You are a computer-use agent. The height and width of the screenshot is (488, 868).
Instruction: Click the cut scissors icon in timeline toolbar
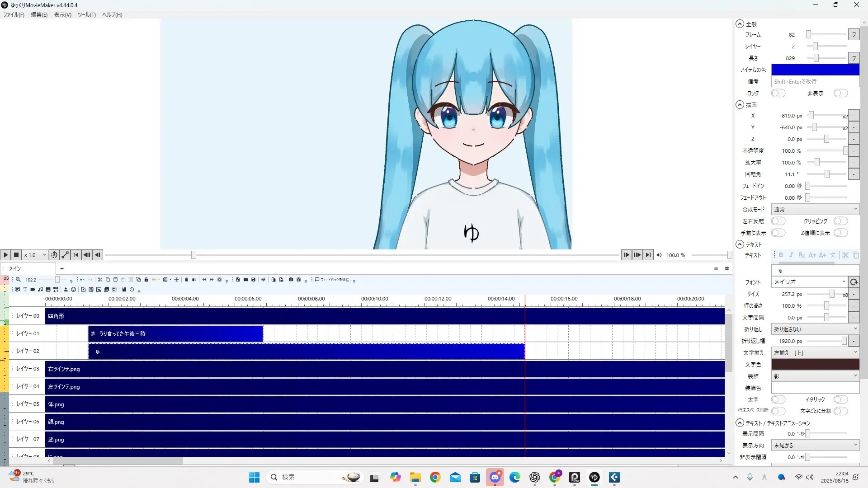[x=100, y=280]
